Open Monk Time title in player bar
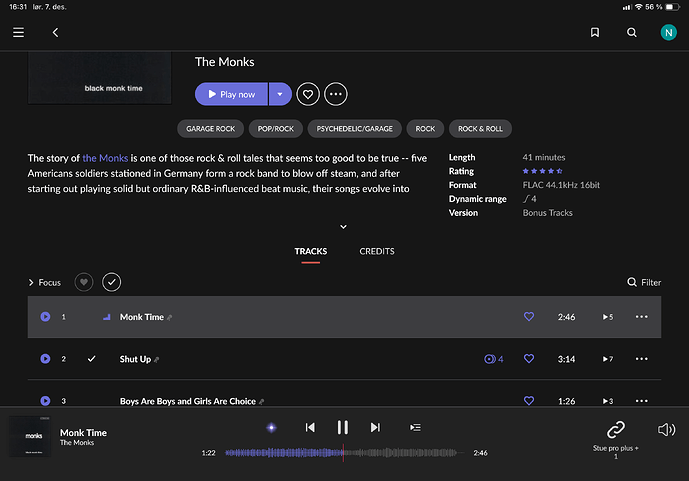Image resolution: width=689 pixels, height=481 pixels. [83, 433]
